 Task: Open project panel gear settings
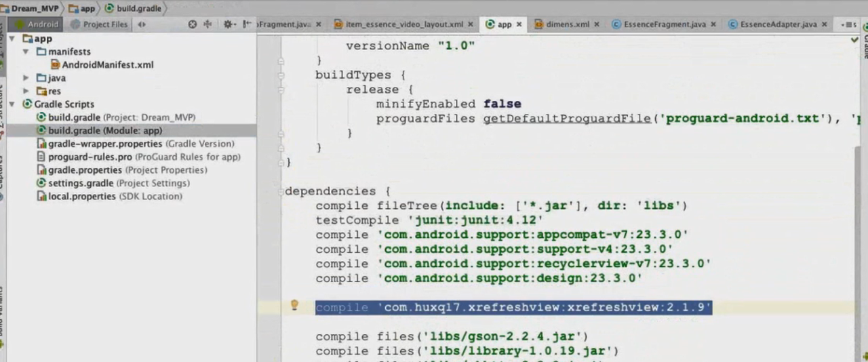(229, 24)
